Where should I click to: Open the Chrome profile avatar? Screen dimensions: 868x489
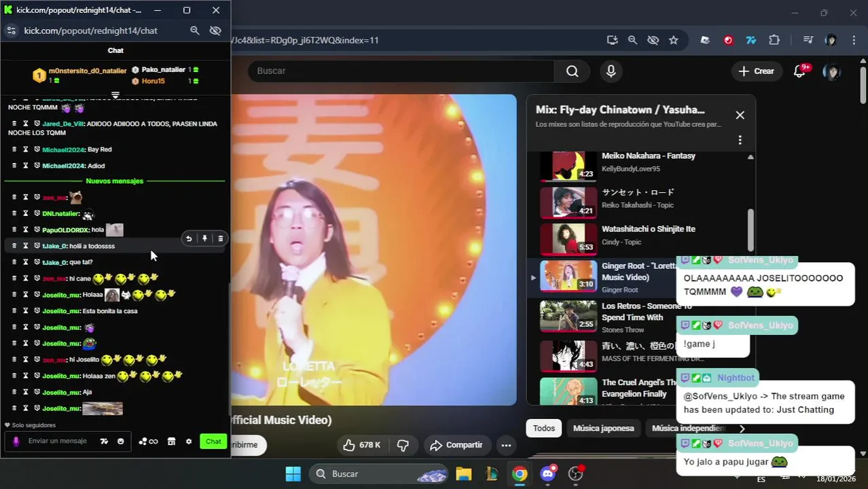point(830,40)
